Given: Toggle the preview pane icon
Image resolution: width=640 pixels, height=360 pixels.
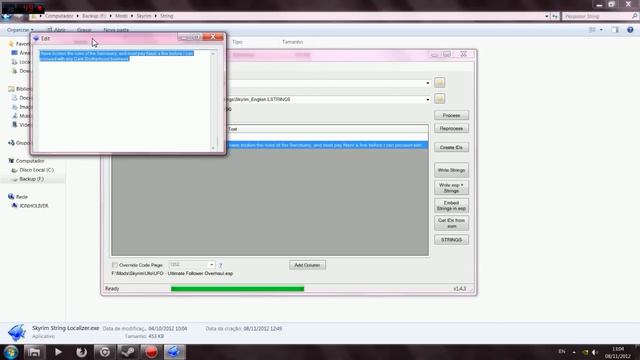Looking at the screenshot, I should pos(615,30).
